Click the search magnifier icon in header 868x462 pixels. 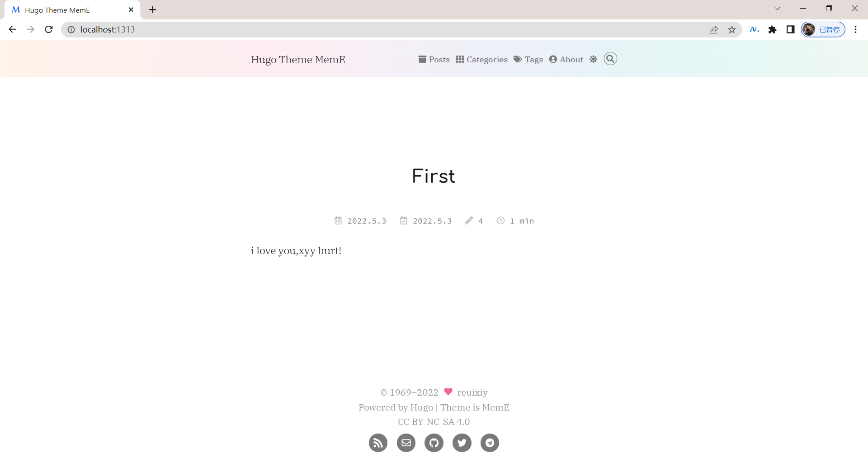pyautogui.click(x=610, y=59)
